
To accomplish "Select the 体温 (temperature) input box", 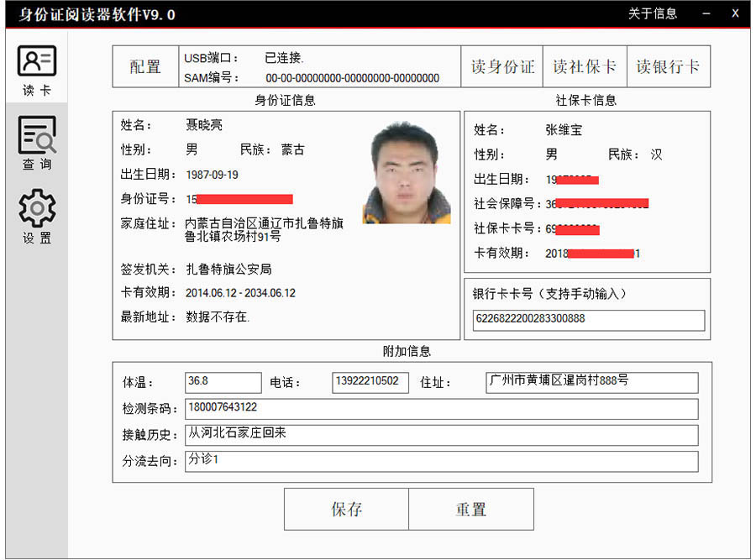I will coord(223,382).
